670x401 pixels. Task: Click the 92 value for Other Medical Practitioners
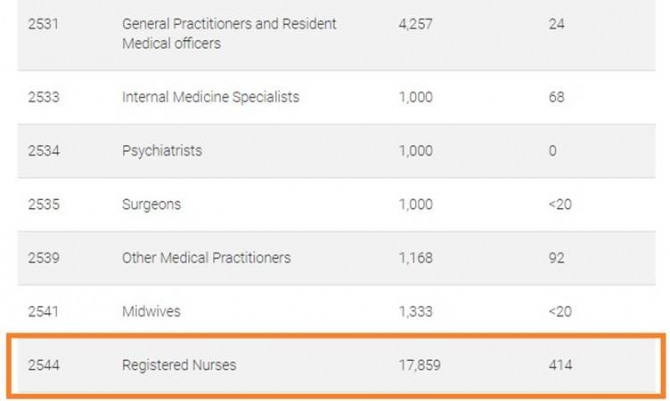pos(556,257)
